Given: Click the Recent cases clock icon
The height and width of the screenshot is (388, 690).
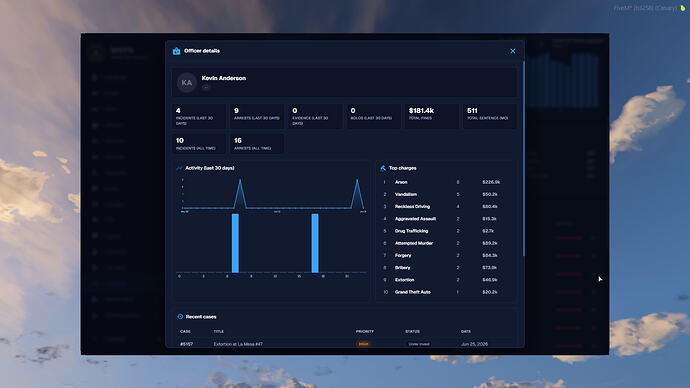Looking at the screenshot, I should [x=180, y=317].
